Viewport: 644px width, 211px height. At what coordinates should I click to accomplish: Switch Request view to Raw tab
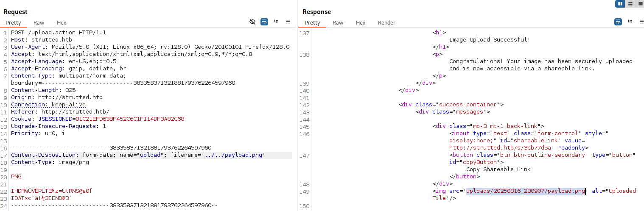(x=39, y=23)
